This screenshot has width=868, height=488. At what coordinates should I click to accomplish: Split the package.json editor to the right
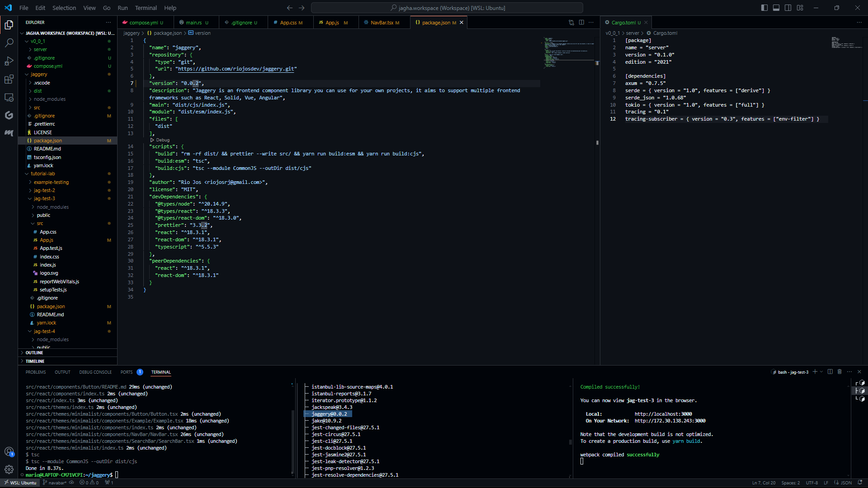[x=581, y=23]
